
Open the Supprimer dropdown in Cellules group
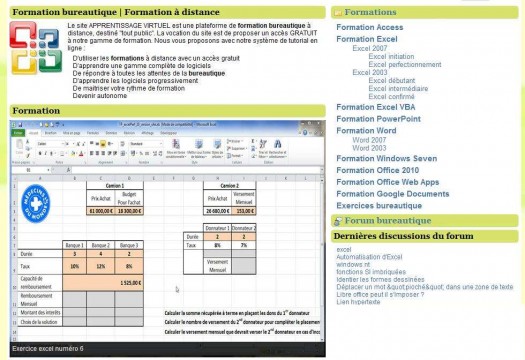click(236, 149)
